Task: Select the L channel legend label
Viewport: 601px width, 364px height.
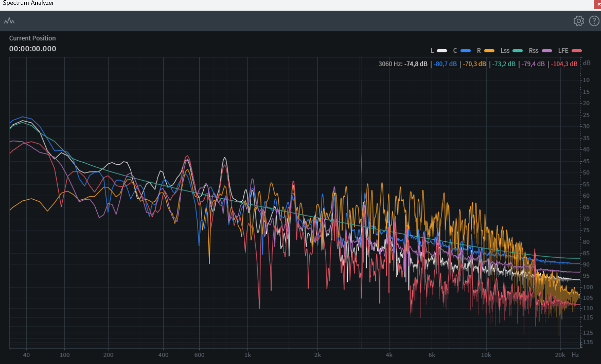Action: click(432, 51)
